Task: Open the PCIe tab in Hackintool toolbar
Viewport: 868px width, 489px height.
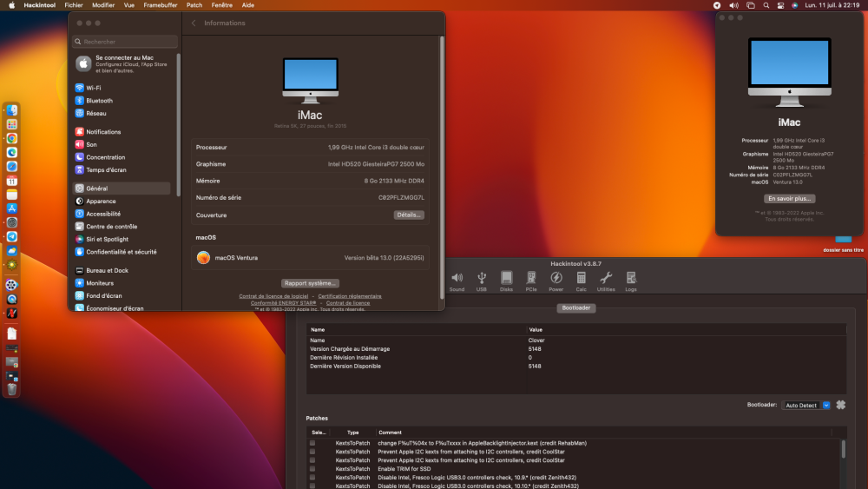Action: click(x=531, y=281)
